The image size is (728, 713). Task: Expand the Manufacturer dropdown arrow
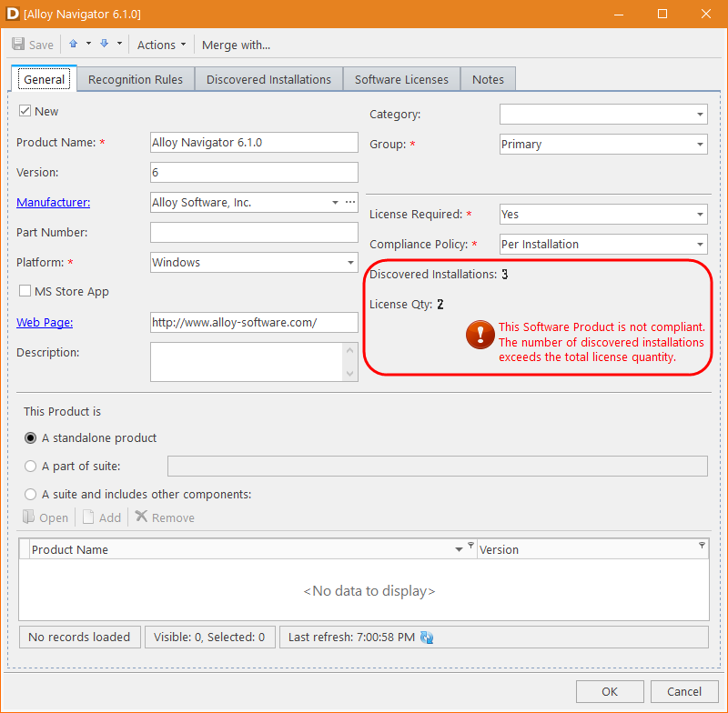point(335,202)
